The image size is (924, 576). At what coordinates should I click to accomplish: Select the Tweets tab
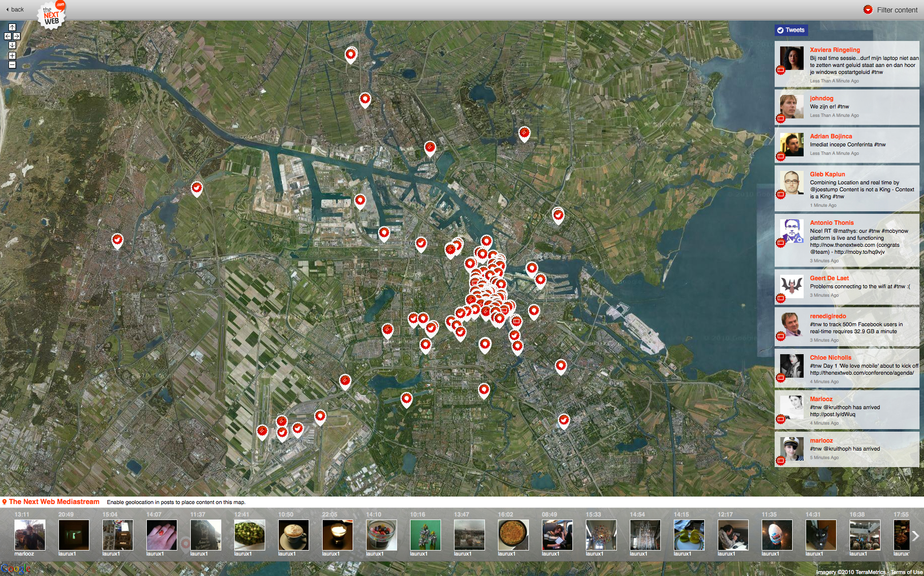click(791, 30)
